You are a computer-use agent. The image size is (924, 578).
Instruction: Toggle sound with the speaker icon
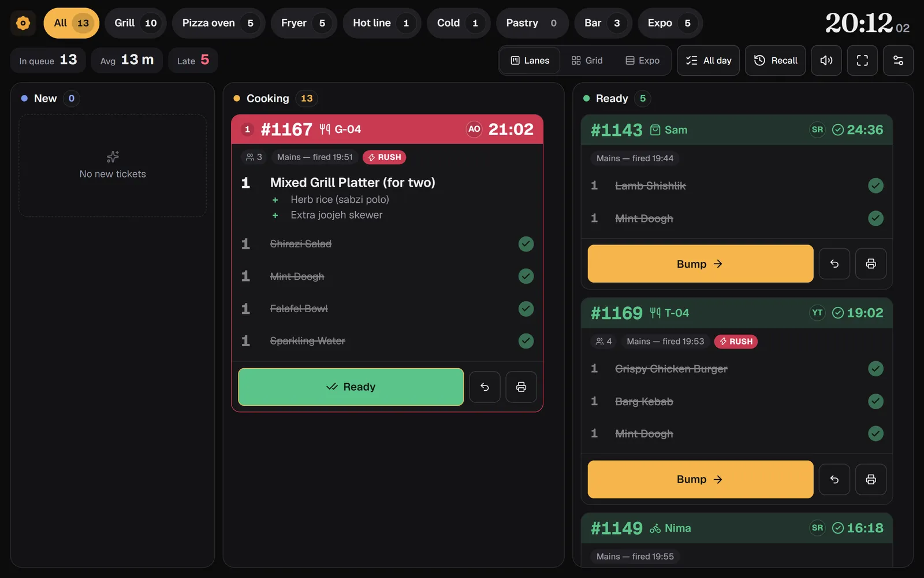tap(826, 60)
